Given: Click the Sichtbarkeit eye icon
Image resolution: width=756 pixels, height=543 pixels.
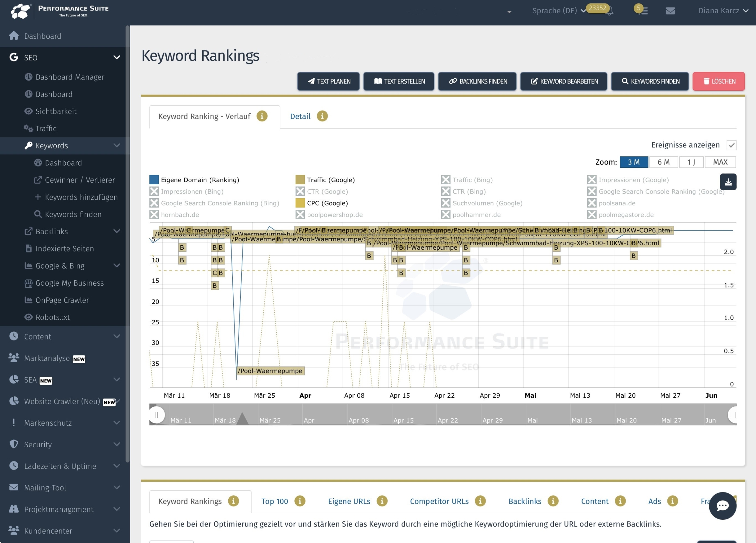Looking at the screenshot, I should point(29,111).
